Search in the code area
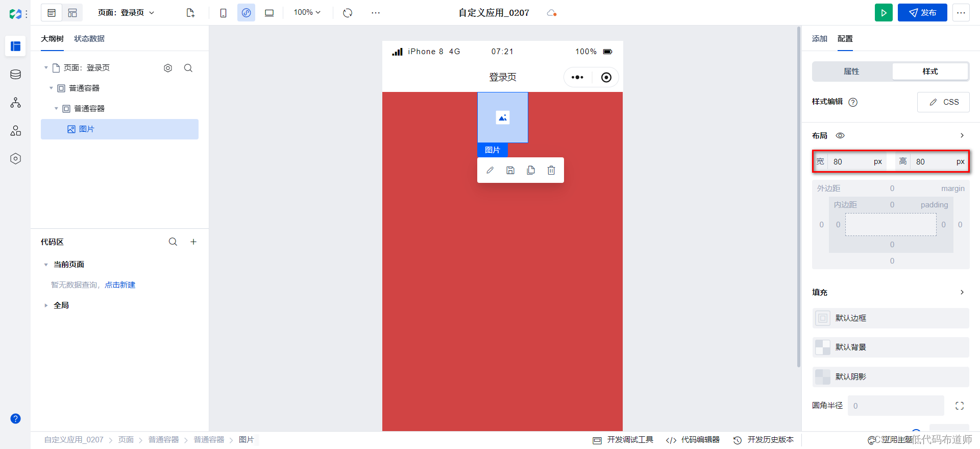Image resolution: width=980 pixels, height=449 pixels. click(173, 242)
